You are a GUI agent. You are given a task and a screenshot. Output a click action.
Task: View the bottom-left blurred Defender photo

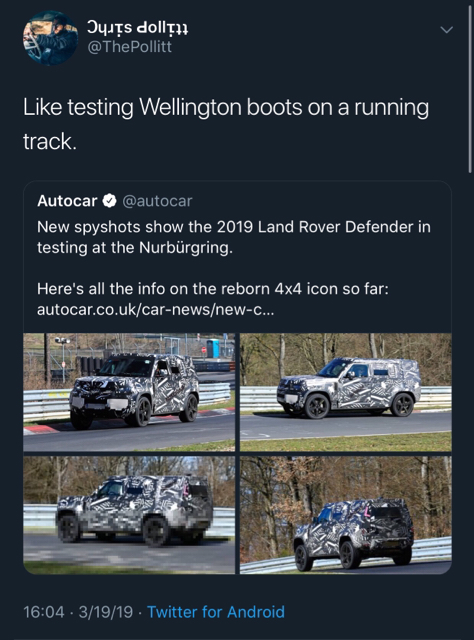point(129,515)
